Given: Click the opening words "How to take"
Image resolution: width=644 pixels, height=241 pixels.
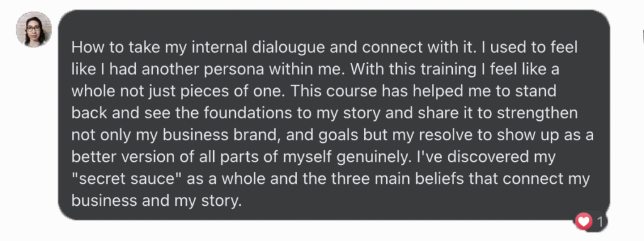Looking at the screenshot, I should (x=107, y=48).
